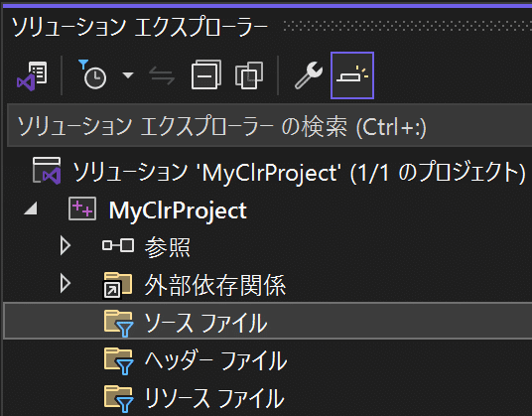Image resolution: width=532 pixels, height=416 pixels.
Task: Click the リソース ファイル filter folder icon
Action: [118, 399]
